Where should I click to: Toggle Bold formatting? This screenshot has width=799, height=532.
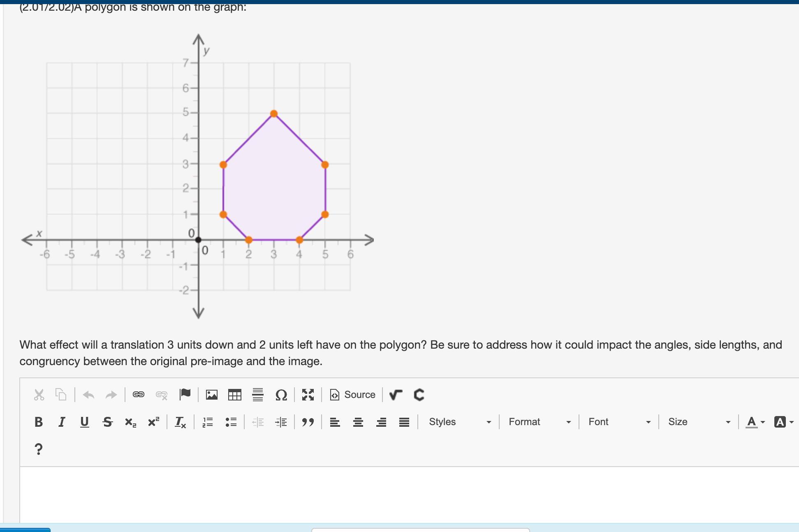tap(39, 422)
